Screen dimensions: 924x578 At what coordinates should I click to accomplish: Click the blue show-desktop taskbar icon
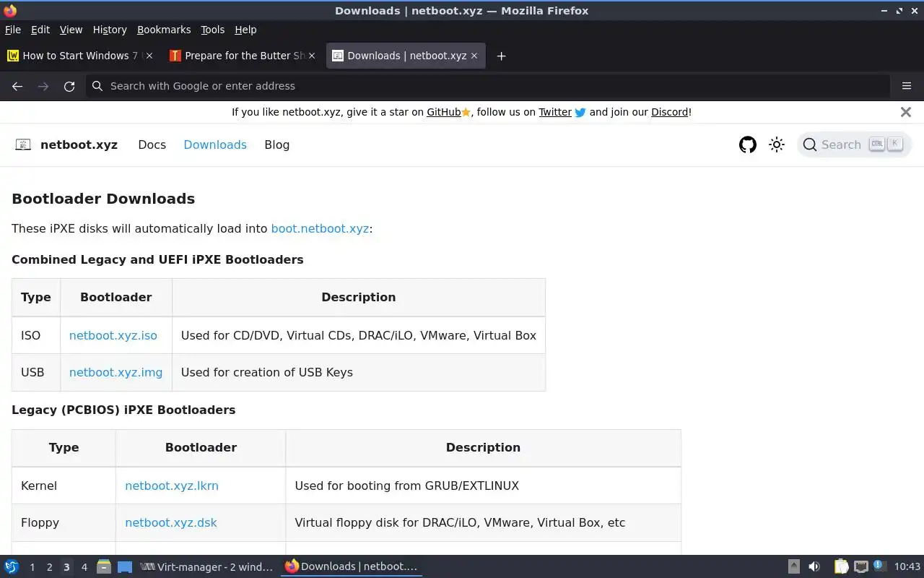click(x=125, y=566)
